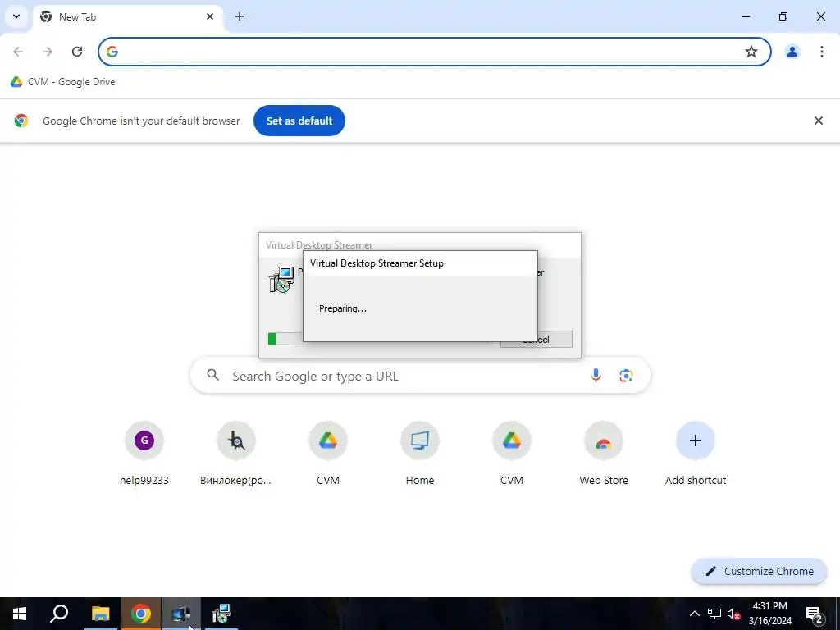Show hidden system tray icons
The width and height of the screenshot is (840, 630).
[694, 614]
